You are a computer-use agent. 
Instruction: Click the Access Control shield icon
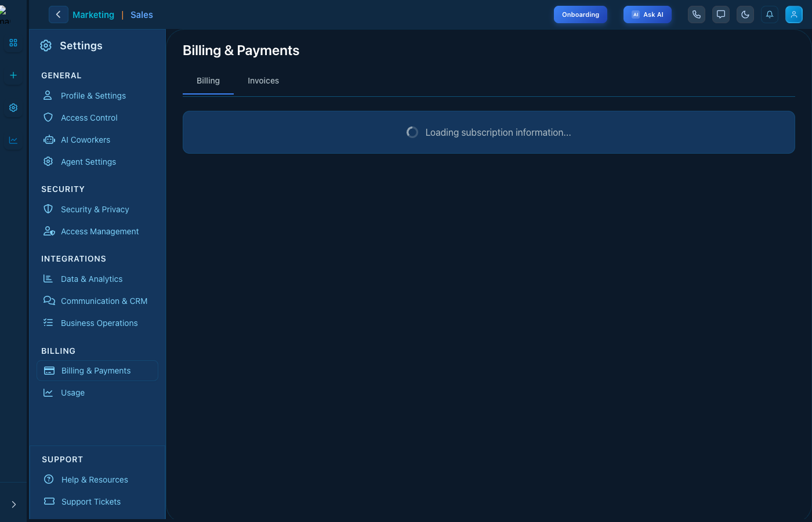[48, 117]
